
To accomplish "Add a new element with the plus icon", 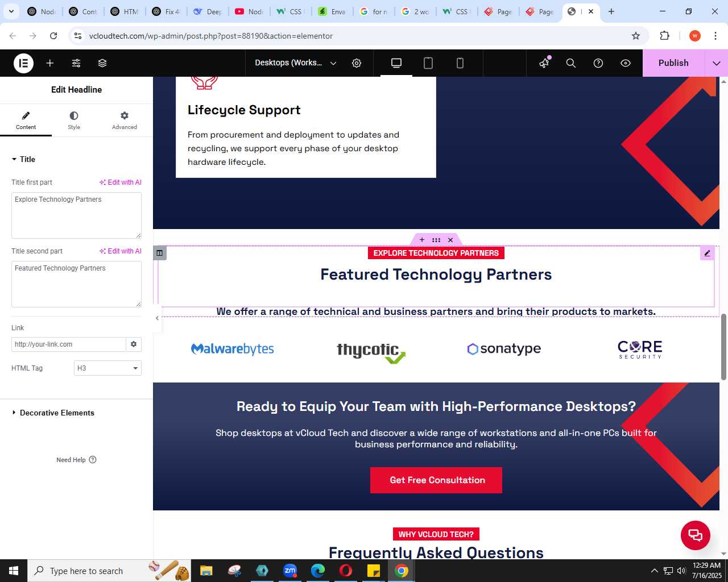I will pyautogui.click(x=50, y=63).
